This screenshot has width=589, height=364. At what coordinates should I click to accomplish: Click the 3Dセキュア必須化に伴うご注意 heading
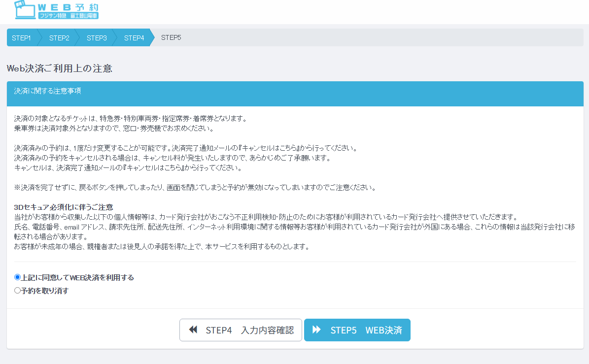64,207
